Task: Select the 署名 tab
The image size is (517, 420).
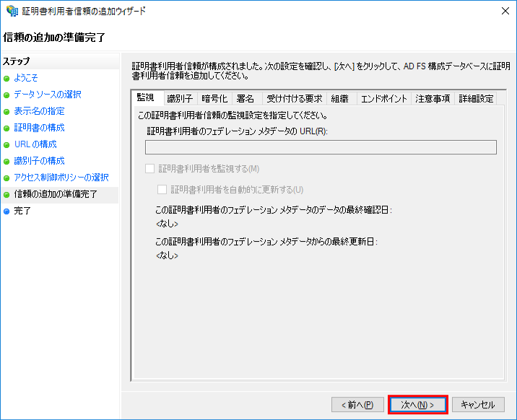Action: point(246,99)
